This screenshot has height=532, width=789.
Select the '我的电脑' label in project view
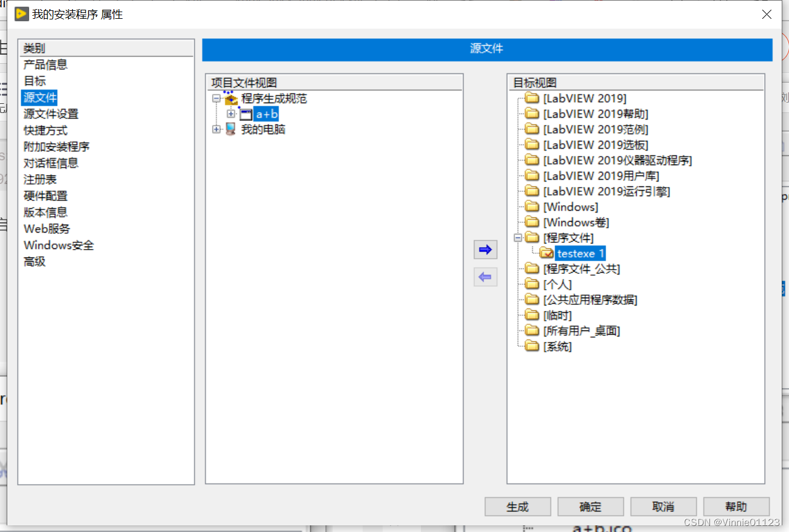(x=263, y=129)
